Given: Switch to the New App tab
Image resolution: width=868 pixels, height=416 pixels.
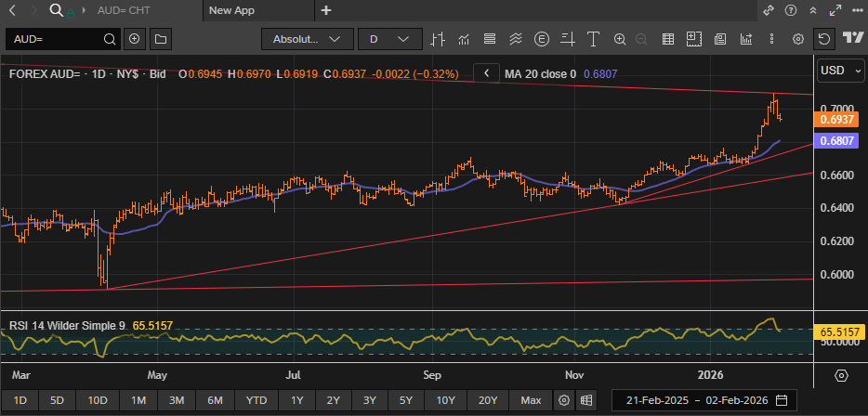Looking at the screenshot, I should pyautogui.click(x=232, y=10).
